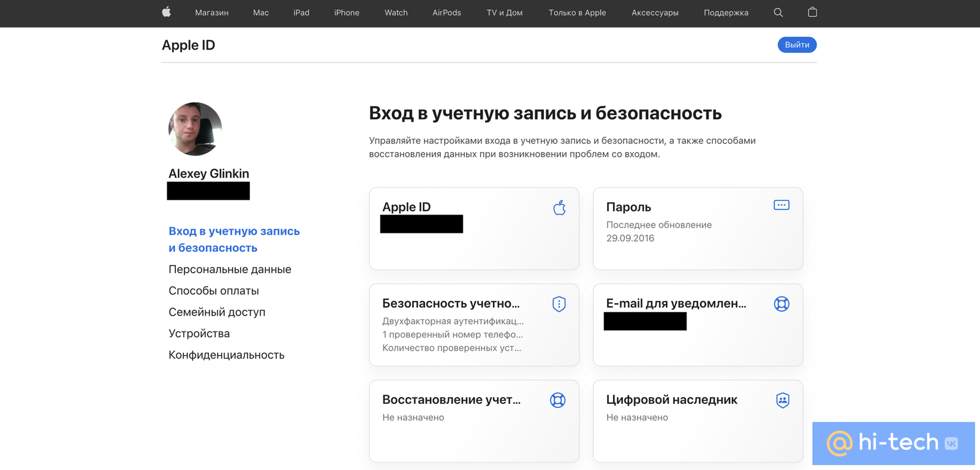This screenshot has height=470, width=980.
Task: Click the profile photo avatar
Action: (x=195, y=129)
